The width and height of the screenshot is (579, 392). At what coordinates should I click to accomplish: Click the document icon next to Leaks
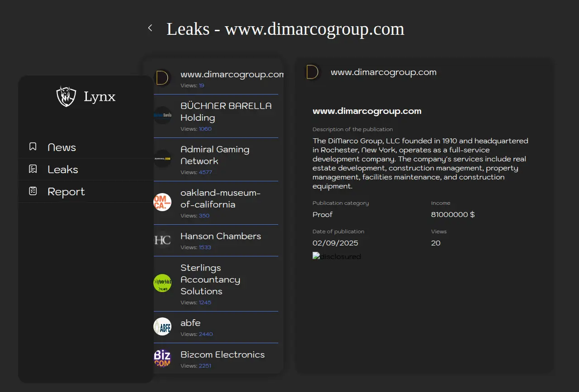click(x=33, y=169)
